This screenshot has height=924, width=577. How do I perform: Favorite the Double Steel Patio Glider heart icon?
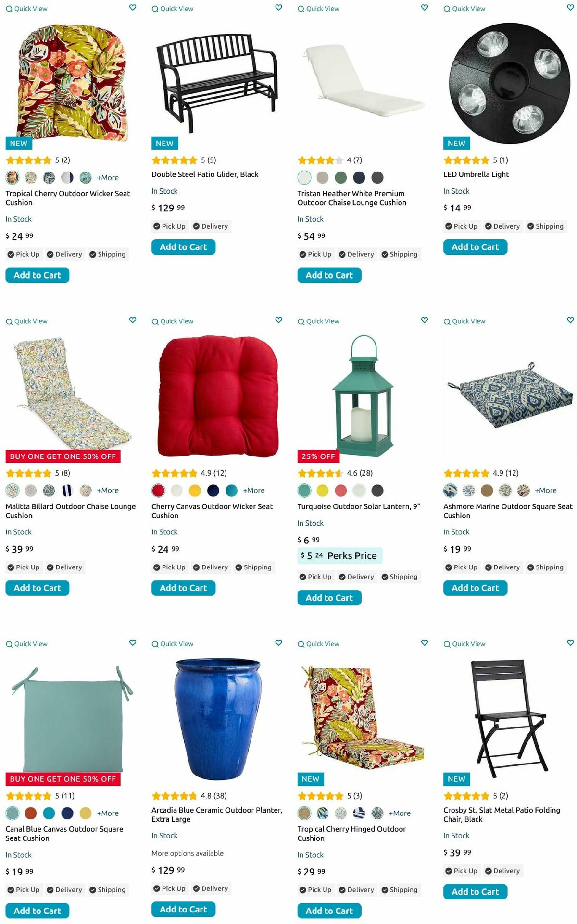278,8
